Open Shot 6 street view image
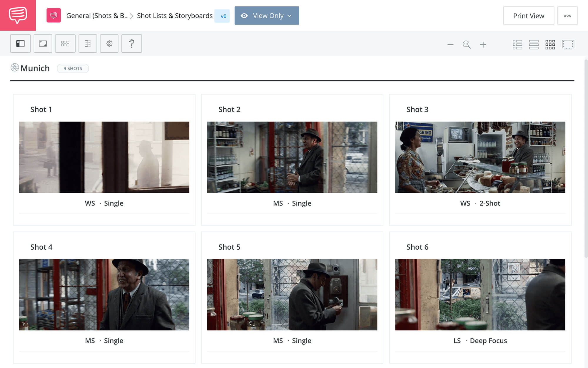 click(x=480, y=295)
